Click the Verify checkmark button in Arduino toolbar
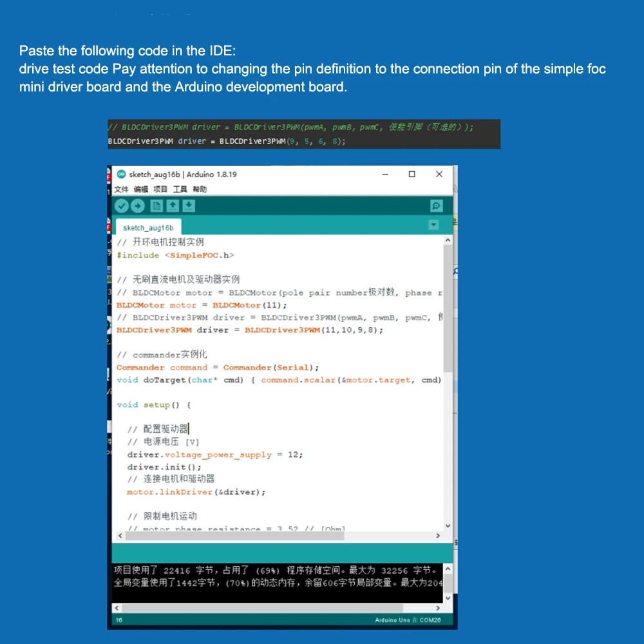644x644 pixels. tap(122, 206)
